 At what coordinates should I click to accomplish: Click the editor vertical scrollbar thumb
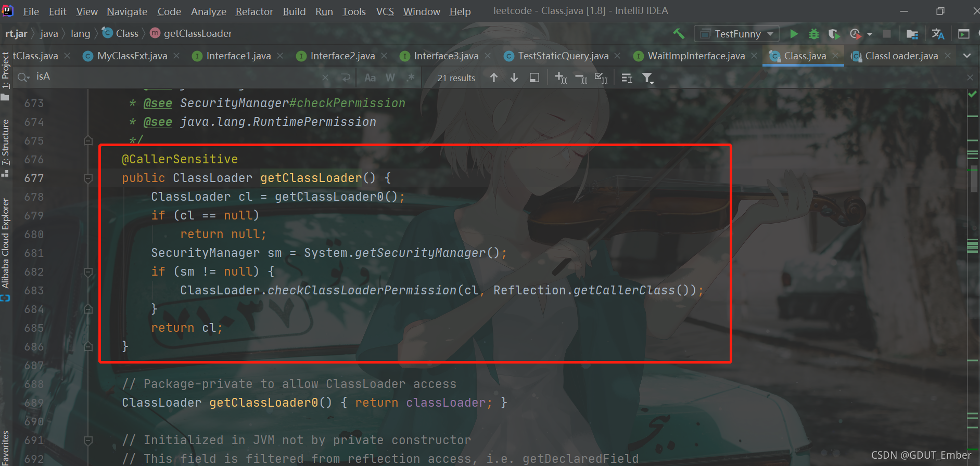coord(974,178)
